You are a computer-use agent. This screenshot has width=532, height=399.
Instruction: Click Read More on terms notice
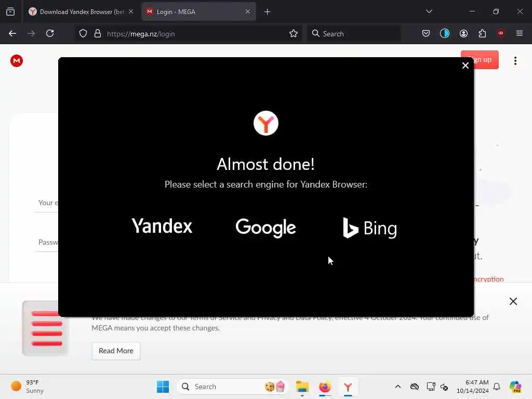pyautogui.click(x=116, y=351)
